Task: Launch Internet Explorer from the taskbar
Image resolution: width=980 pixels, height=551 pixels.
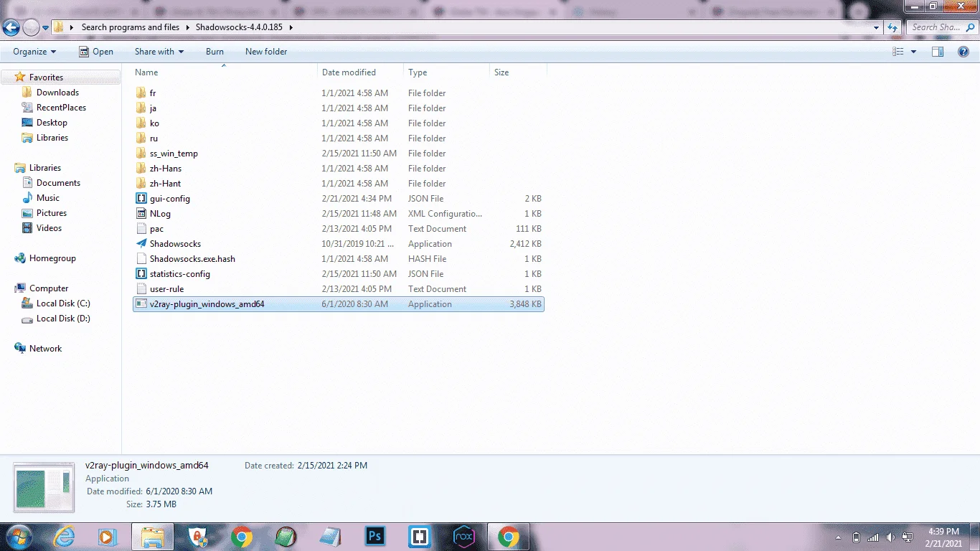Action: click(x=65, y=537)
